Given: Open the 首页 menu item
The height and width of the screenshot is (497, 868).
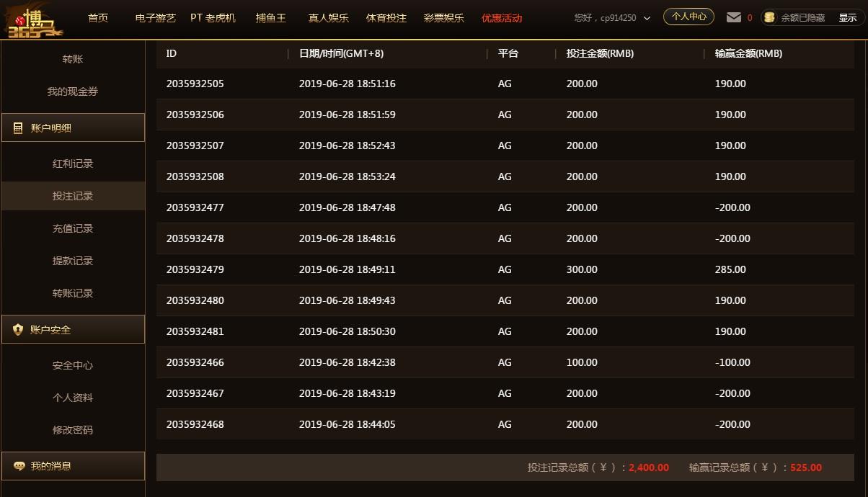Looking at the screenshot, I should [x=97, y=18].
